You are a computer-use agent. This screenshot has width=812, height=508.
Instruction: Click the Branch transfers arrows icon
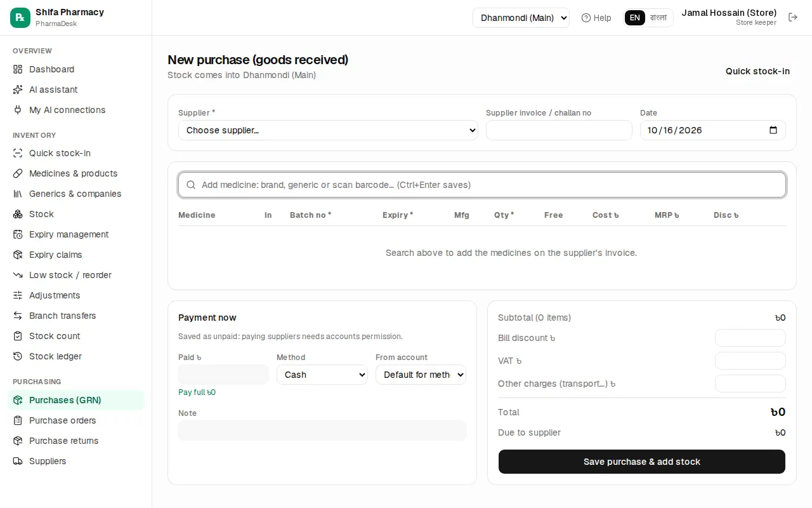click(x=18, y=316)
